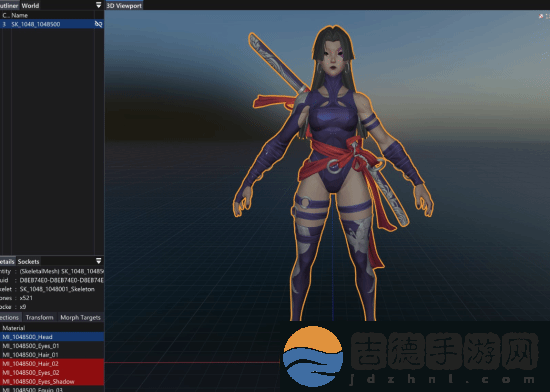Click the bones count x521
Screen dimensions: 550x392
pos(26,298)
